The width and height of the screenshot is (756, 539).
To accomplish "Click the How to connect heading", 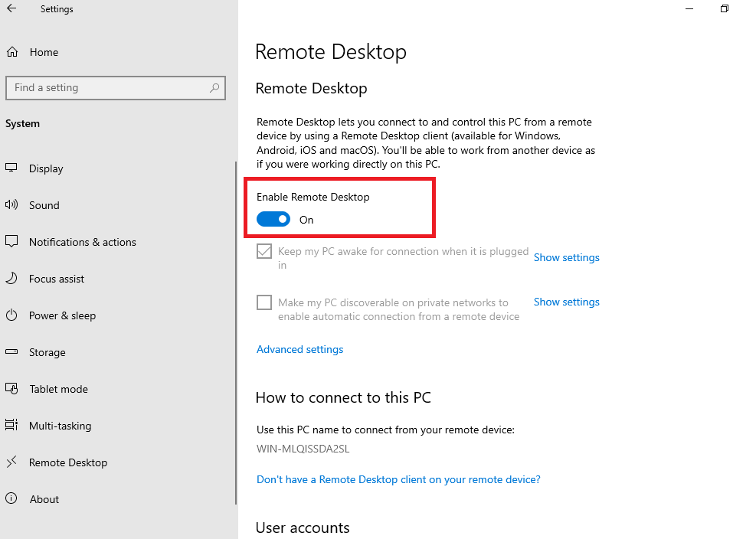I will click(343, 397).
